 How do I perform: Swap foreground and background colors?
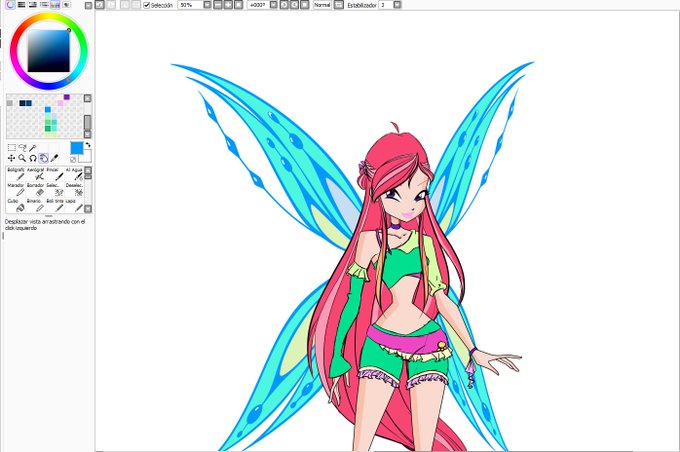click(x=88, y=145)
